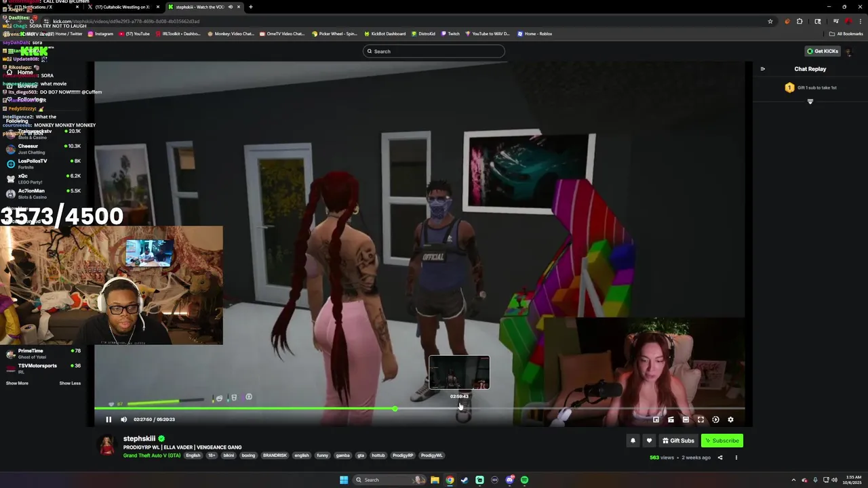Open the IRLToolkit Dashboard bookmark
Image resolution: width=868 pixels, height=488 pixels.
click(x=179, y=34)
